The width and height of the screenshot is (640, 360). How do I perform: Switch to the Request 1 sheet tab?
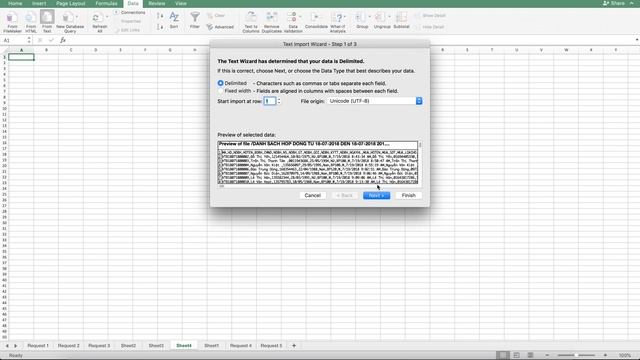tap(38, 346)
